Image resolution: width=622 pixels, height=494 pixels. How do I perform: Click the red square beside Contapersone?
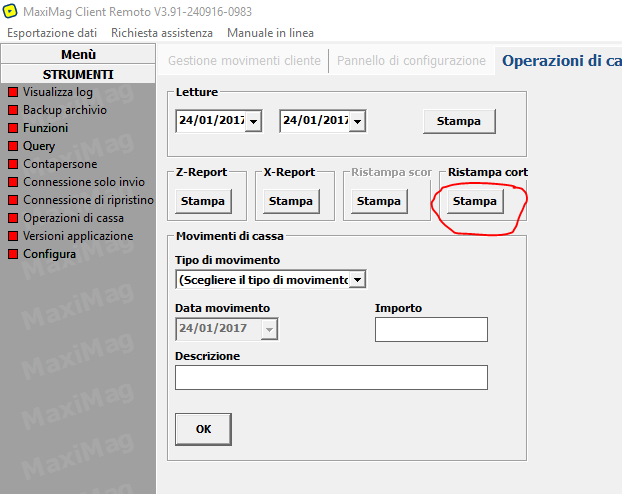(x=13, y=164)
